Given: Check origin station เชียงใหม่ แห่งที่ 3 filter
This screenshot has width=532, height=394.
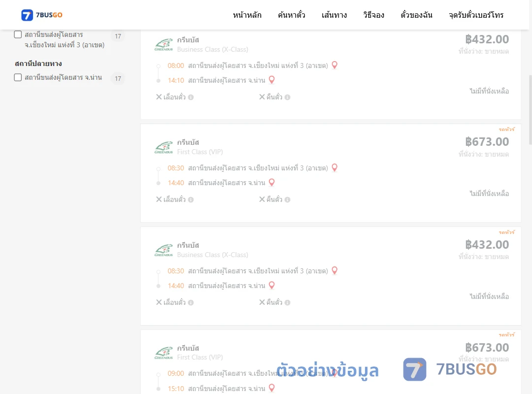Looking at the screenshot, I should 18,34.
